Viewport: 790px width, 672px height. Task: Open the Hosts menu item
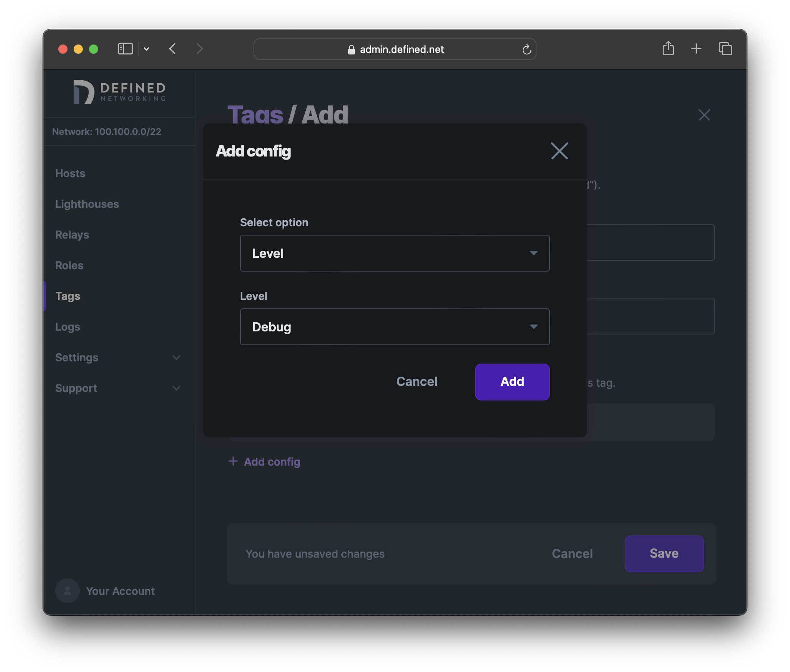[70, 173]
